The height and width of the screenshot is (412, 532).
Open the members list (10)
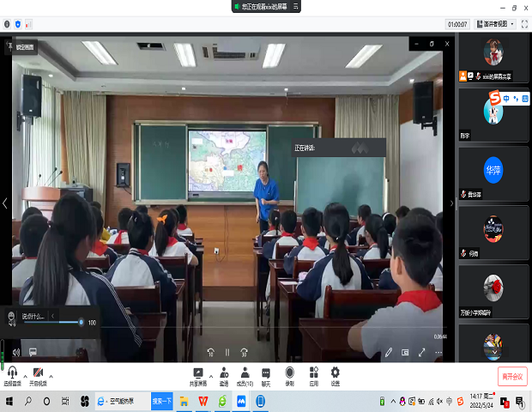point(245,377)
